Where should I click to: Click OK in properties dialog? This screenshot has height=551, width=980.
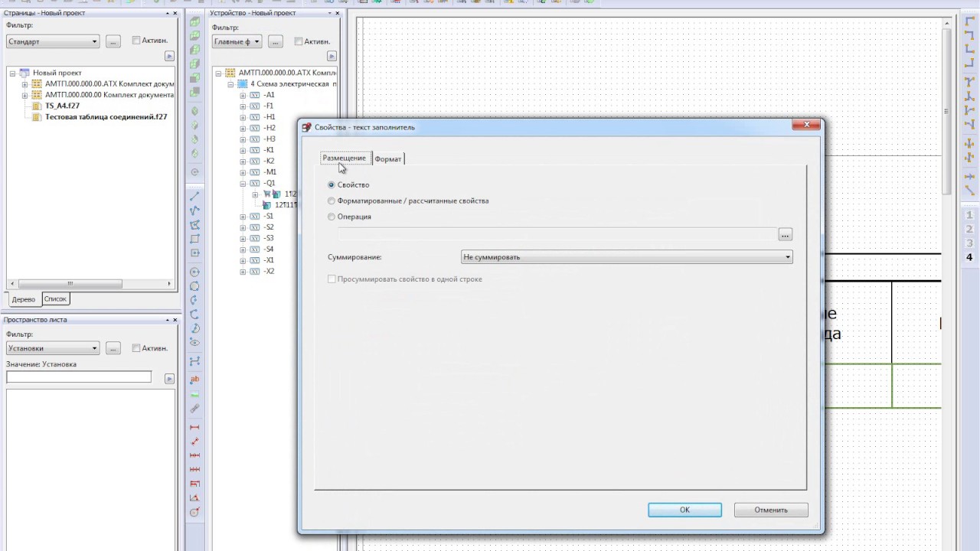[684, 510]
